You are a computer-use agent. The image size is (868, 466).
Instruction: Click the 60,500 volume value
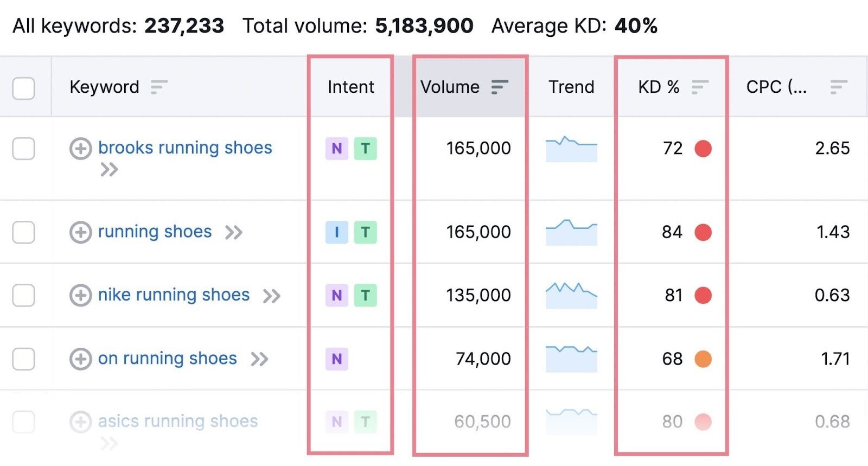482,422
